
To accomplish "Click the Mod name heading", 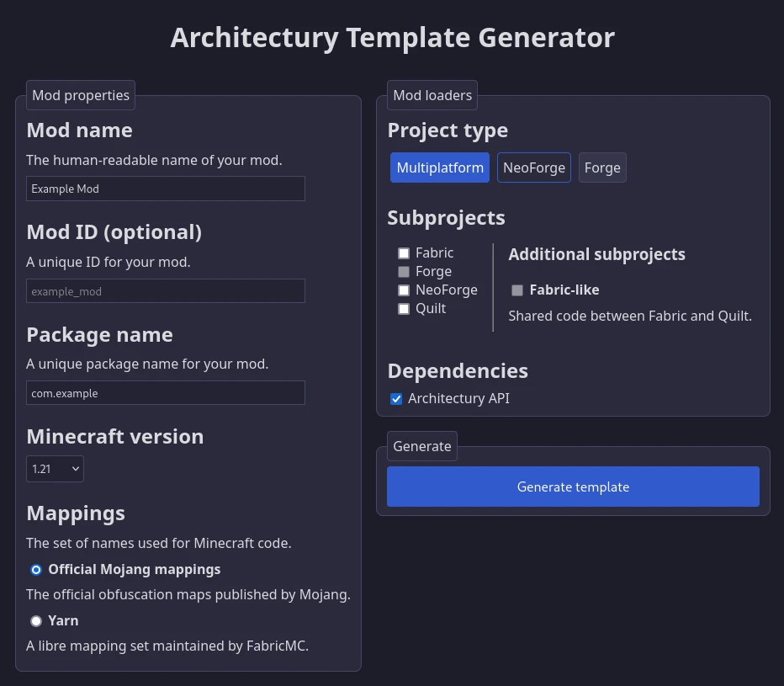I will [80, 130].
